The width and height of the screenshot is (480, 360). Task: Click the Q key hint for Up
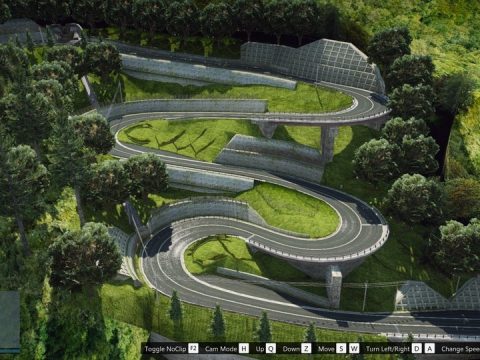pos(271,349)
